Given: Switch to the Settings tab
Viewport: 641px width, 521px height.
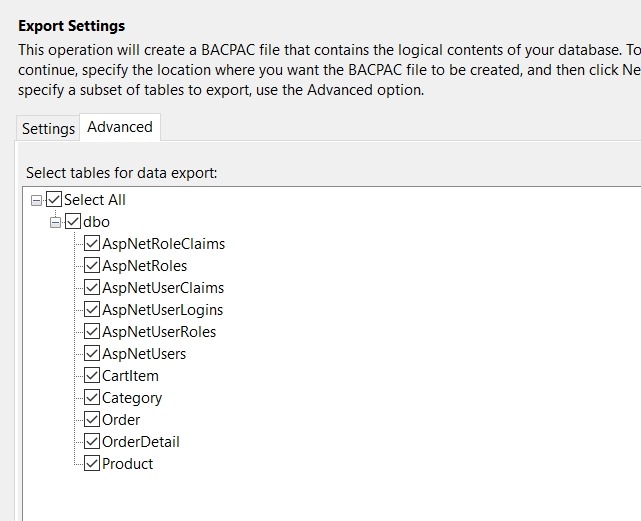Looking at the screenshot, I should click(x=48, y=129).
